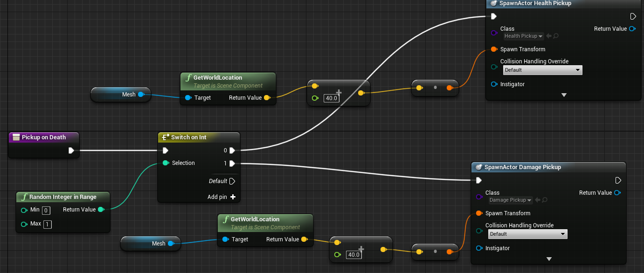Click the use-selected arrow icon beside Damage Pickup class
The height and width of the screenshot is (273, 644).
[x=538, y=200]
